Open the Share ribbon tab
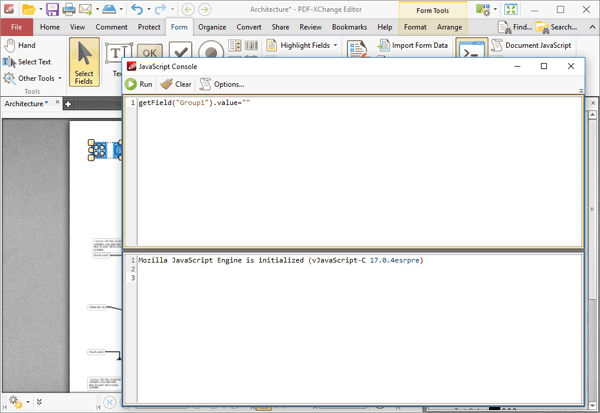Viewport: 600px width, 413px height. [x=280, y=27]
